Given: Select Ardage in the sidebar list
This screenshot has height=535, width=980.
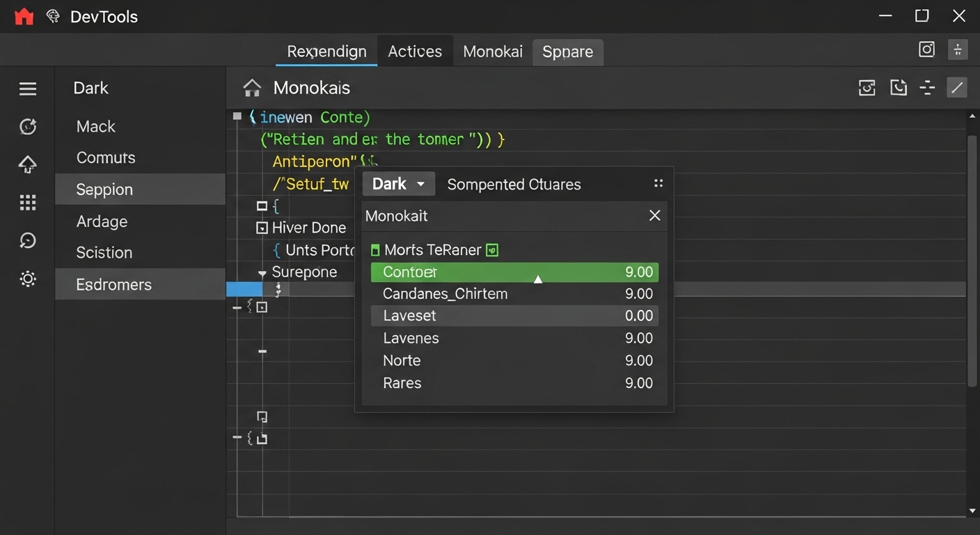Looking at the screenshot, I should pyautogui.click(x=141, y=222).
